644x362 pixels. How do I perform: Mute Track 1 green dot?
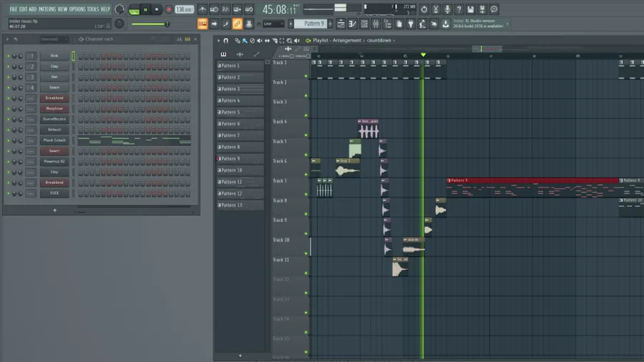(x=306, y=76)
